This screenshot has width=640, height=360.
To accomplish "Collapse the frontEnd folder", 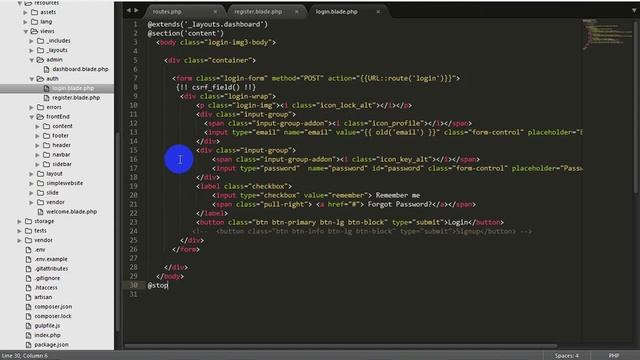I will point(31,117).
